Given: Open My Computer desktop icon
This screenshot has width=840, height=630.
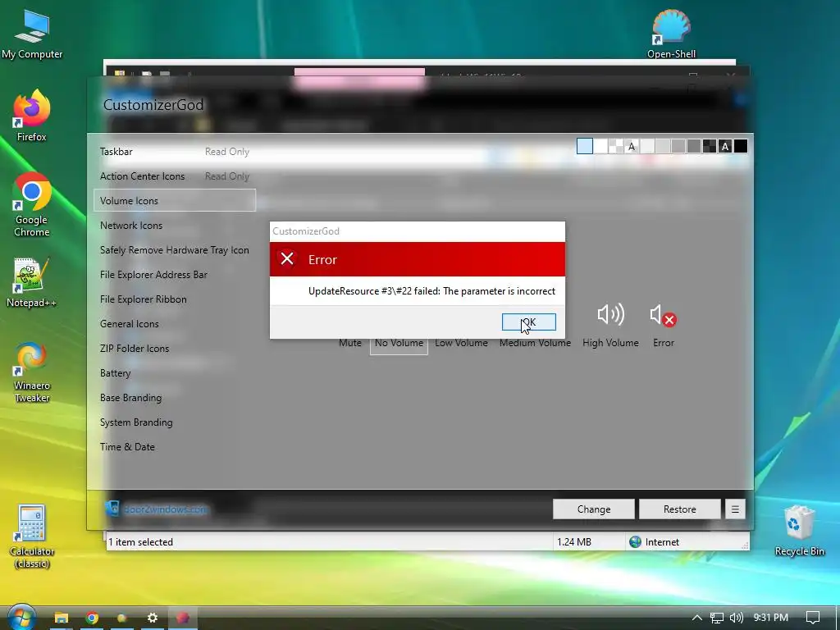Looking at the screenshot, I should coord(32,34).
